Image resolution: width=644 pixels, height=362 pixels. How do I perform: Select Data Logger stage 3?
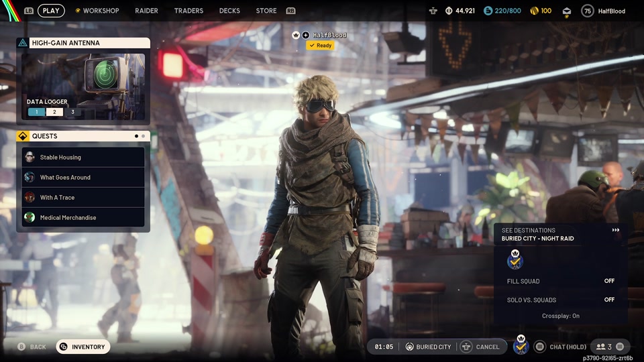point(72,112)
